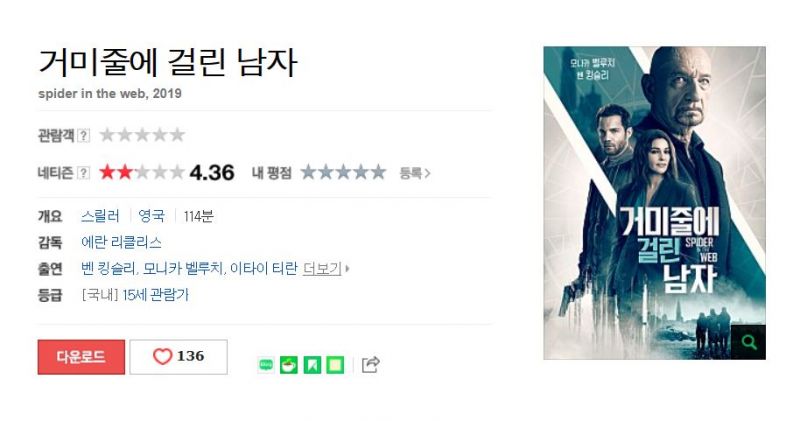Open director 에란 리클리스 page

tap(121, 242)
